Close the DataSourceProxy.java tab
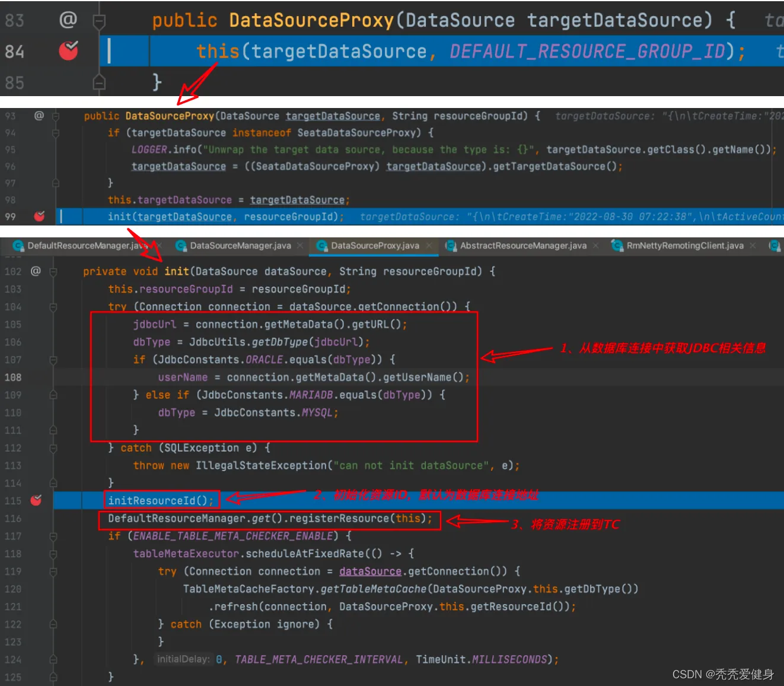The height and width of the screenshot is (686, 784). [x=429, y=246]
